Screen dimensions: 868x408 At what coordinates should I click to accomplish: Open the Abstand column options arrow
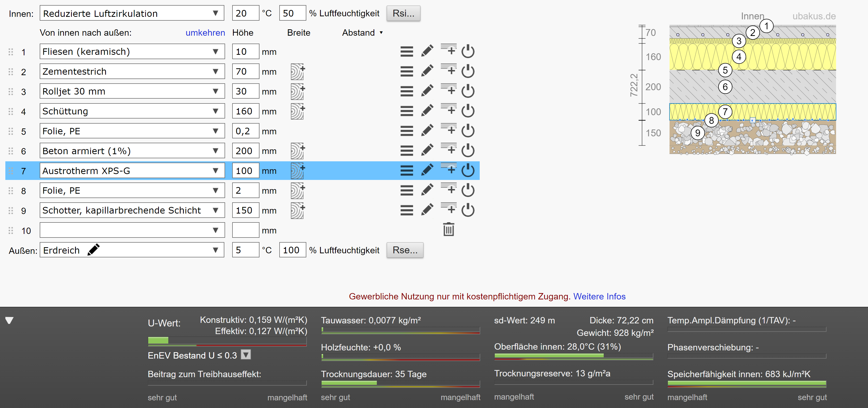(x=381, y=33)
